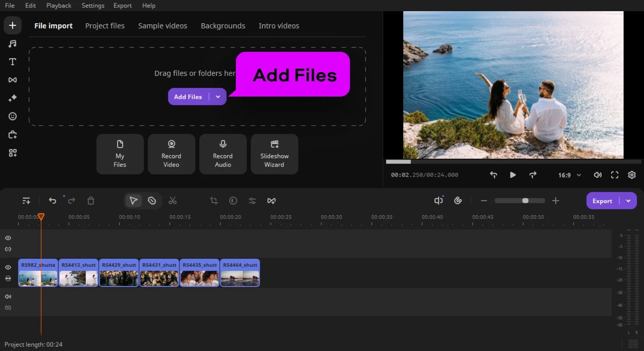644x351 pixels.
Task: Click the Crop tool in timeline toolbar
Action: [x=214, y=201]
